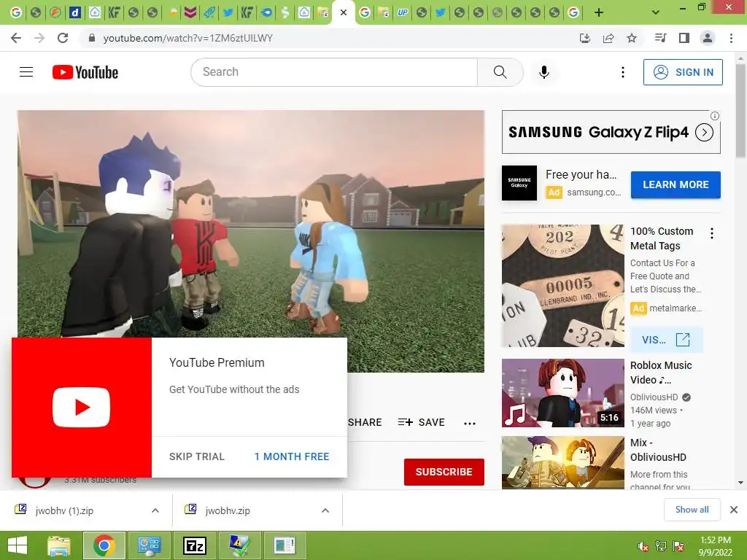The image size is (747, 560).
Task: Open the Action Center flag icon
Action: pyautogui.click(x=678, y=546)
